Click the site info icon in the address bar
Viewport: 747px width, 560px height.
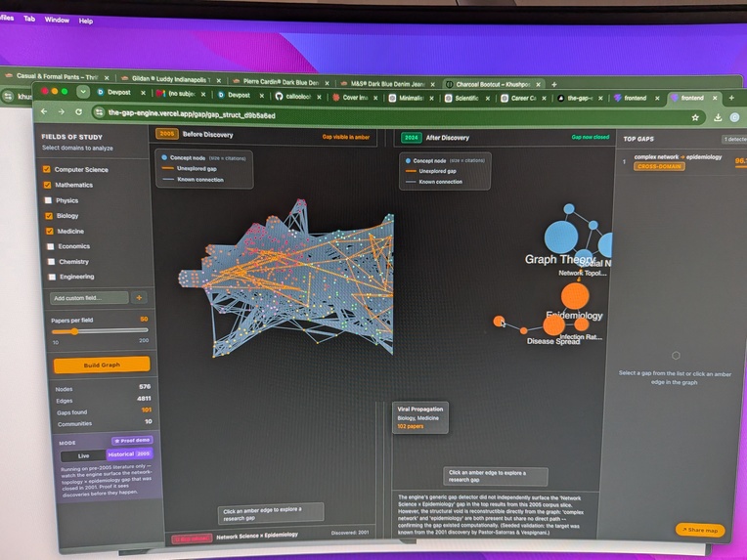99,112
